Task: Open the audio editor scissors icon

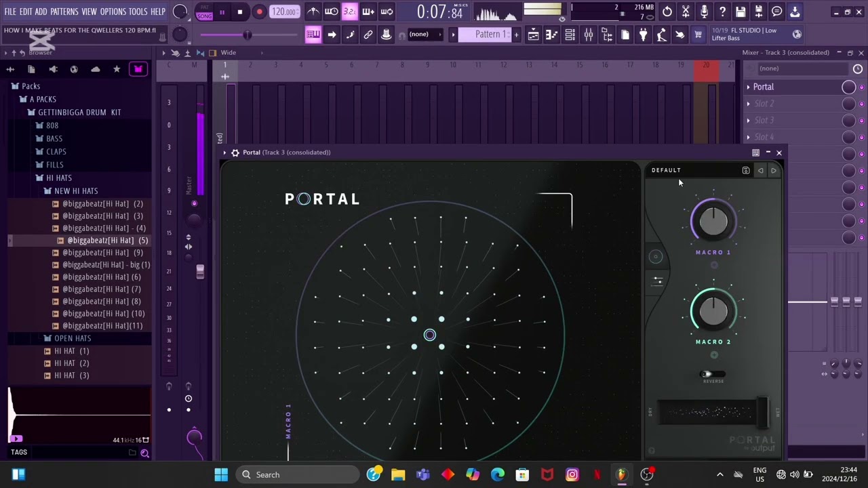Action: tap(686, 12)
